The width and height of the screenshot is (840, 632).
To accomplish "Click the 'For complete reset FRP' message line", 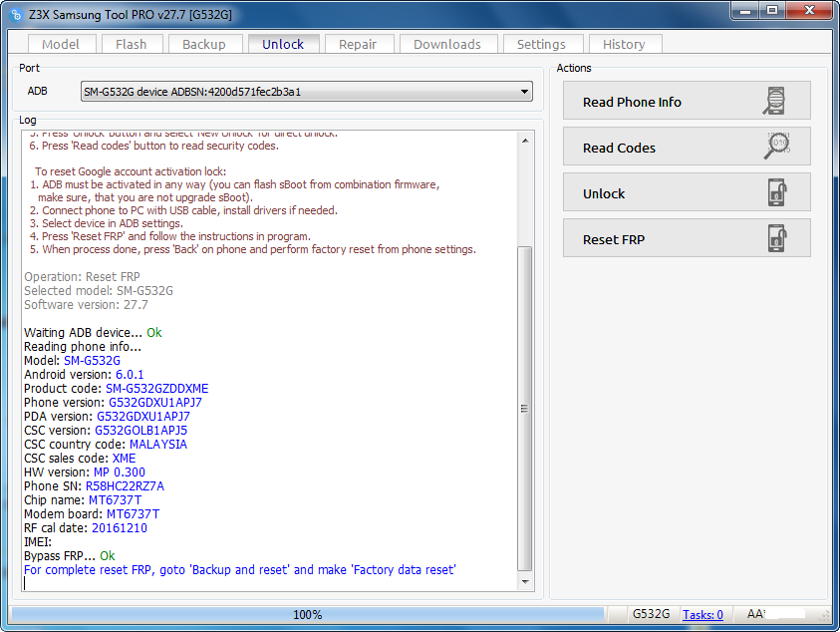I will [x=240, y=570].
